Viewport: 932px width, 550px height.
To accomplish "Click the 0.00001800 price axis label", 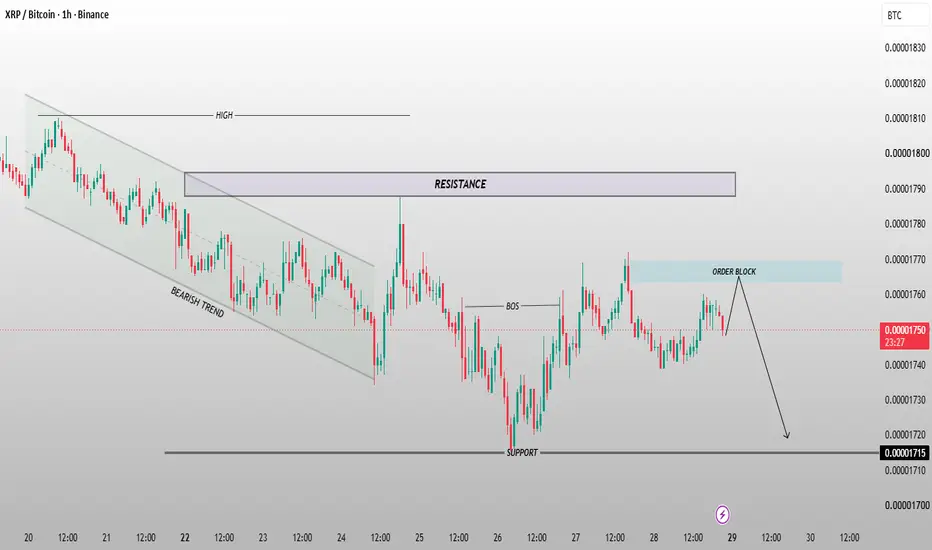I will 906,153.
